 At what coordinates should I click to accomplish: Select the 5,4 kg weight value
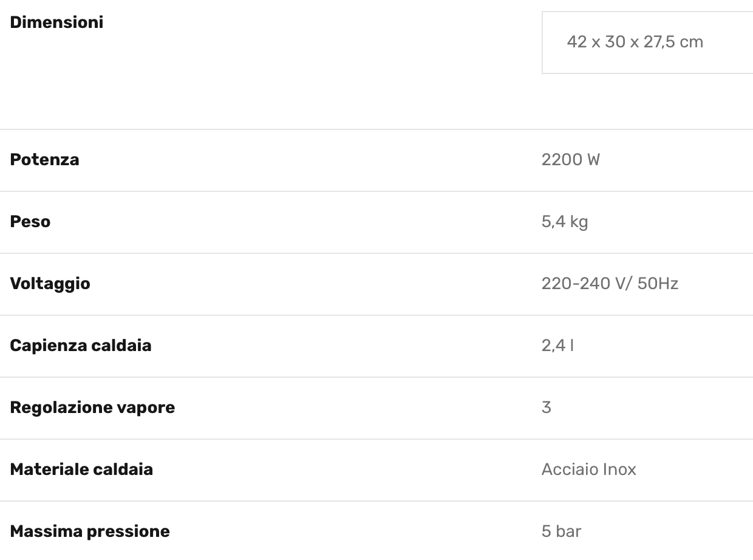point(565,222)
